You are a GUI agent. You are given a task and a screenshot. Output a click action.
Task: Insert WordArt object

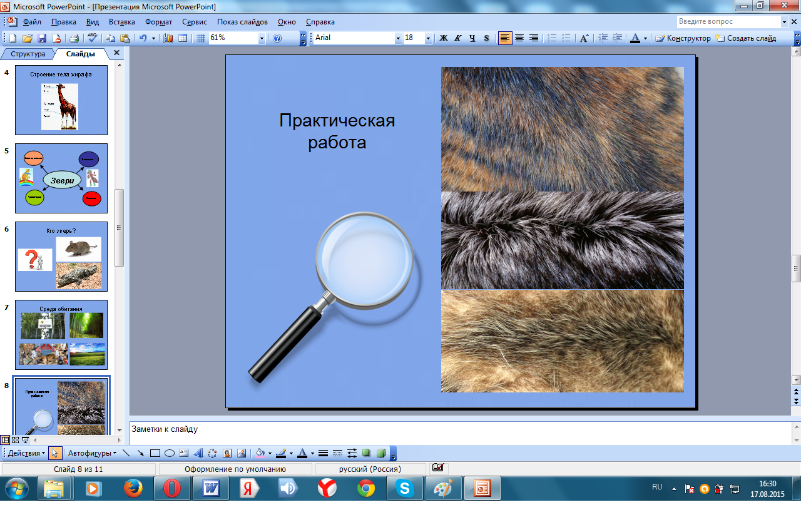pos(198,453)
